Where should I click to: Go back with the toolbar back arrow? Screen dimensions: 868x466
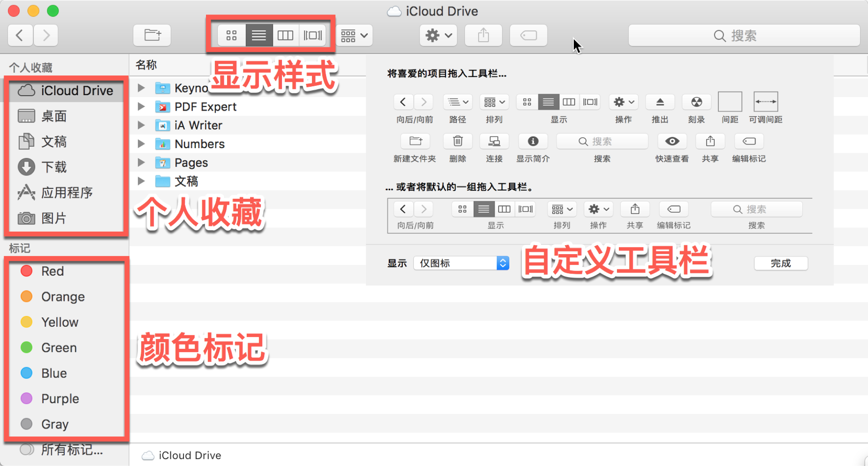pyautogui.click(x=20, y=35)
